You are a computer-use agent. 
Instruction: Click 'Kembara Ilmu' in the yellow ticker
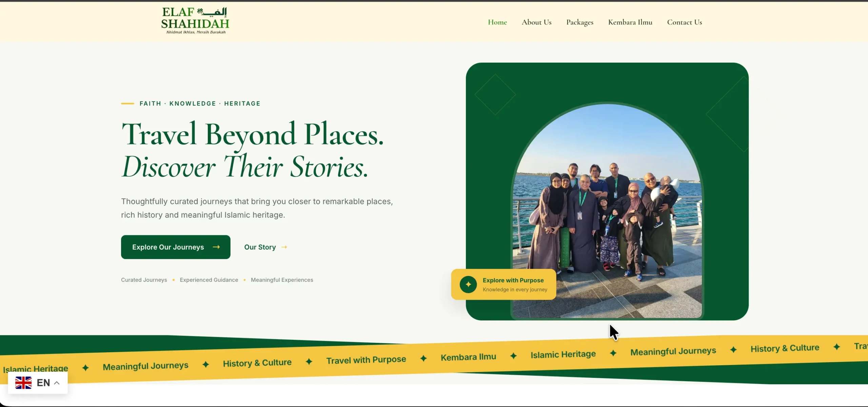coord(468,357)
